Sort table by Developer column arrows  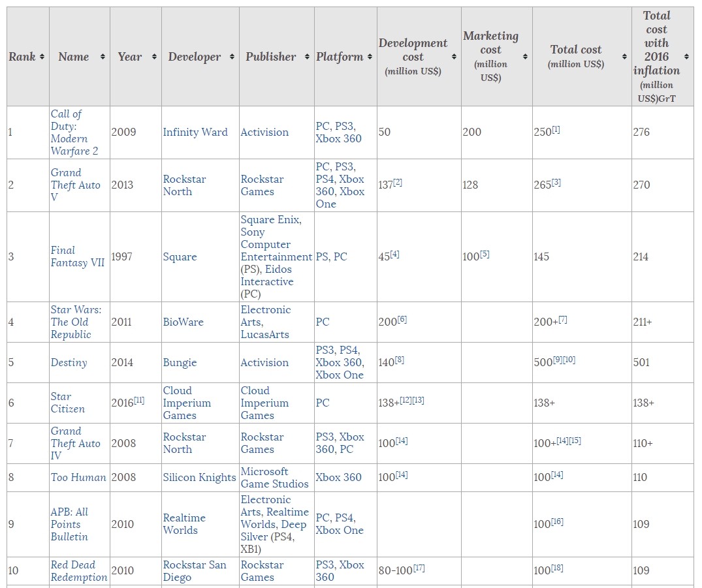[x=232, y=57]
